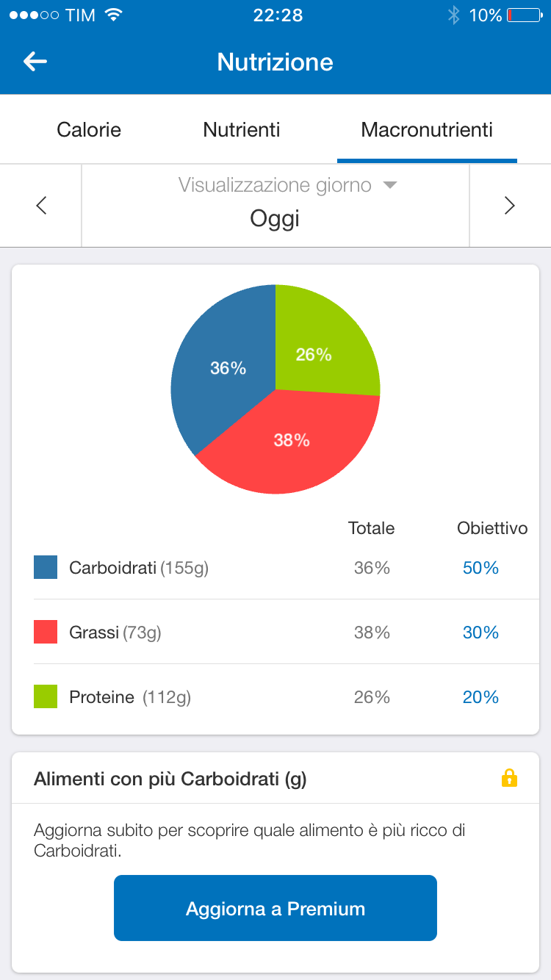Click the green Proteine color swatch
Viewport: 551px width, 980px height.
tap(46, 697)
